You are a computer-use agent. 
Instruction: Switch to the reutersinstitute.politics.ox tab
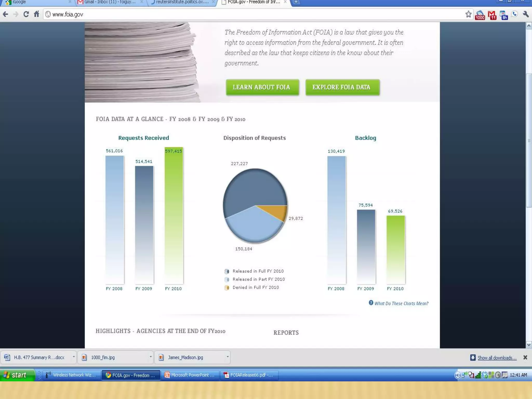tap(182, 2)
